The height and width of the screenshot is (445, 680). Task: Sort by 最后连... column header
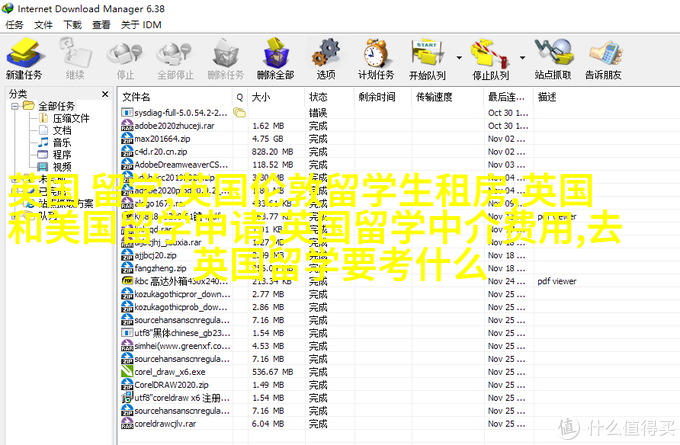coord(509,97)
